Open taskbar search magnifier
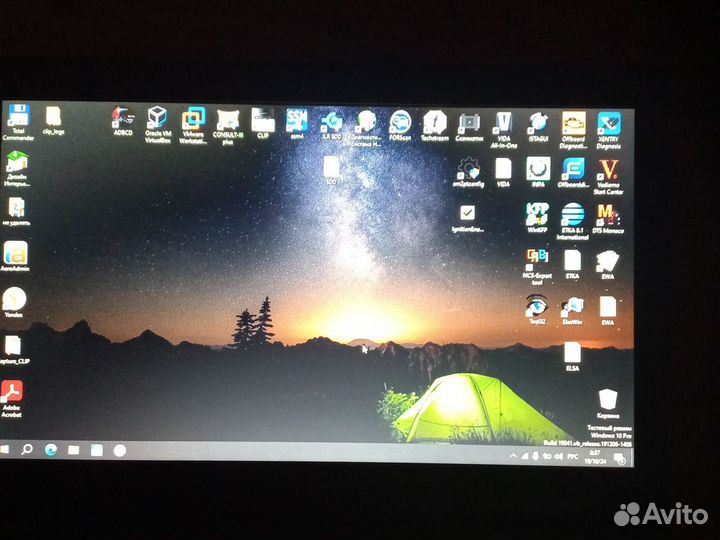 (x=27, y=450)
